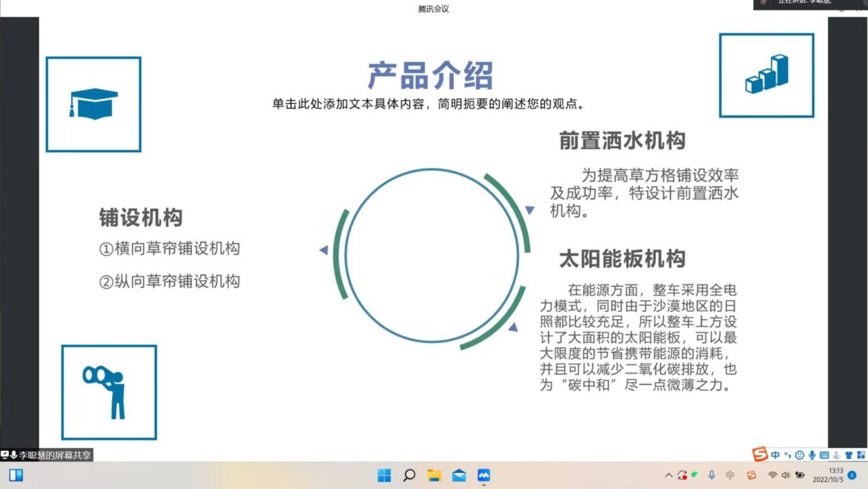Click the notification count badge
Image resolution: width=868 pixels, height=489 pixels.
click(x=852, y=475)
